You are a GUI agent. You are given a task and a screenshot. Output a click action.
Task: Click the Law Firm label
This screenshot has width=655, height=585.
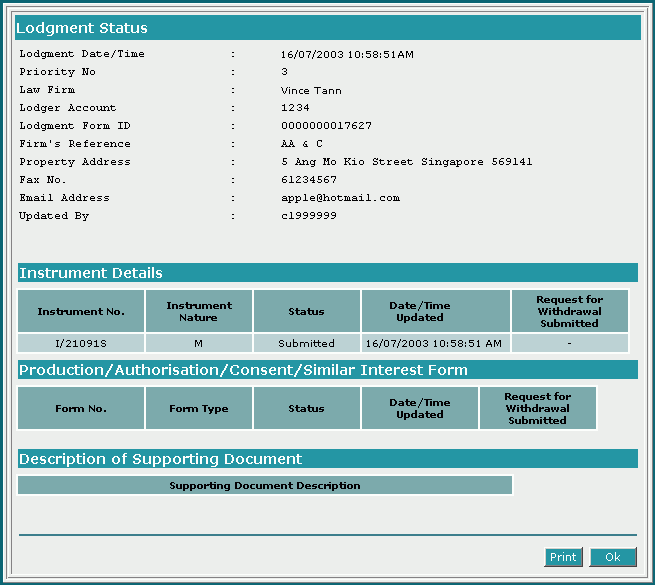tap(47, 90)
